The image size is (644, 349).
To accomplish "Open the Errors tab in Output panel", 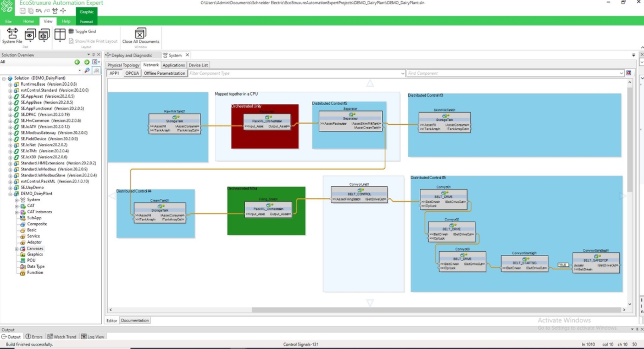I will (34, 336).
